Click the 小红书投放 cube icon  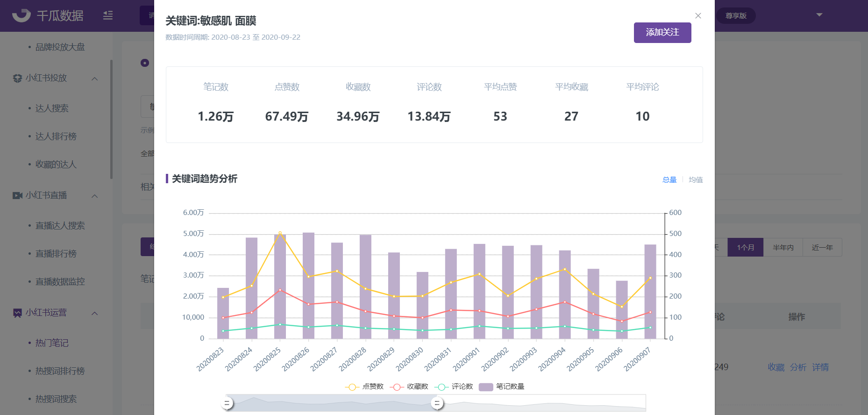click(17, 79)
